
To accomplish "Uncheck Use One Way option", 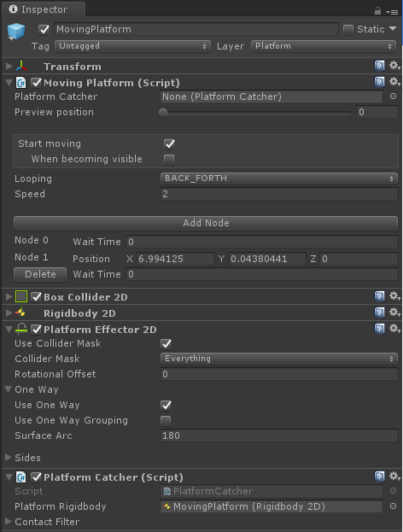I will [x=166, y=405].
